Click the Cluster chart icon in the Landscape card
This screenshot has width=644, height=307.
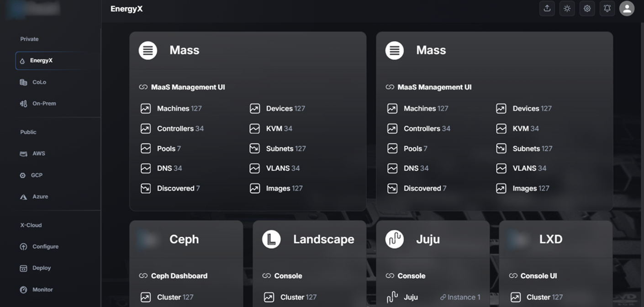(269, 297)
